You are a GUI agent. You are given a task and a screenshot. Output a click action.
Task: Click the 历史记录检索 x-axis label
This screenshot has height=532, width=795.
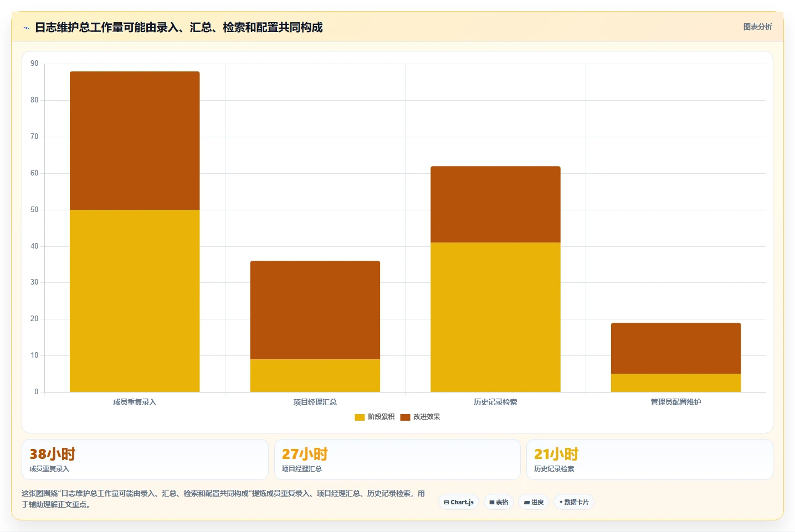pyautogui.click(x=495, y=402)
